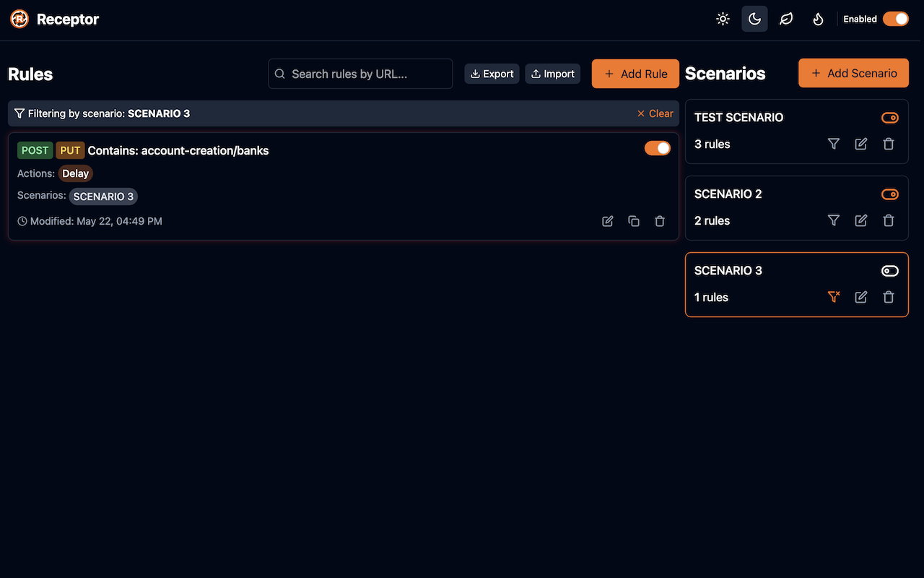
Task: Choose the leaf theme icon
Action: 786,19
